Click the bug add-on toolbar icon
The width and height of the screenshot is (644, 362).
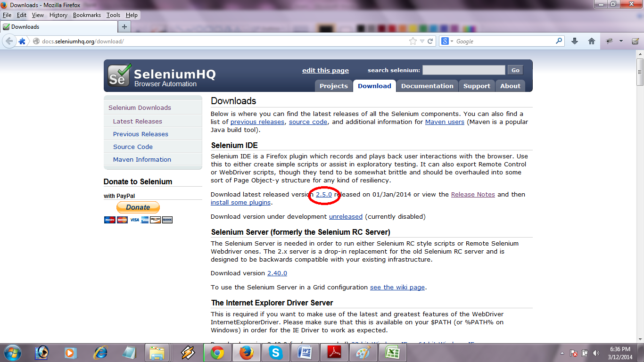click(x=610, y=41)
